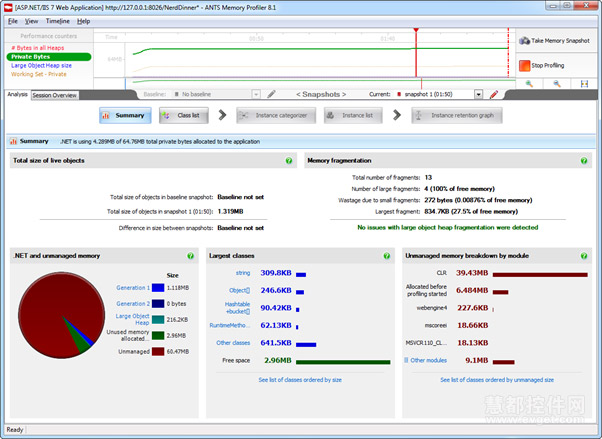Open the Current snapshot dropdown
Screen dimensions: 602x439
[x=478, y=94]
